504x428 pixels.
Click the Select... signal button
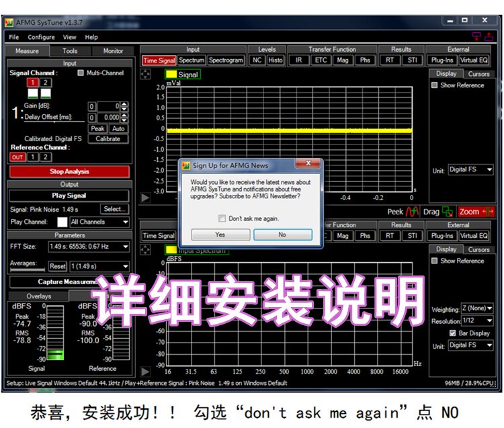click(114, 209)
